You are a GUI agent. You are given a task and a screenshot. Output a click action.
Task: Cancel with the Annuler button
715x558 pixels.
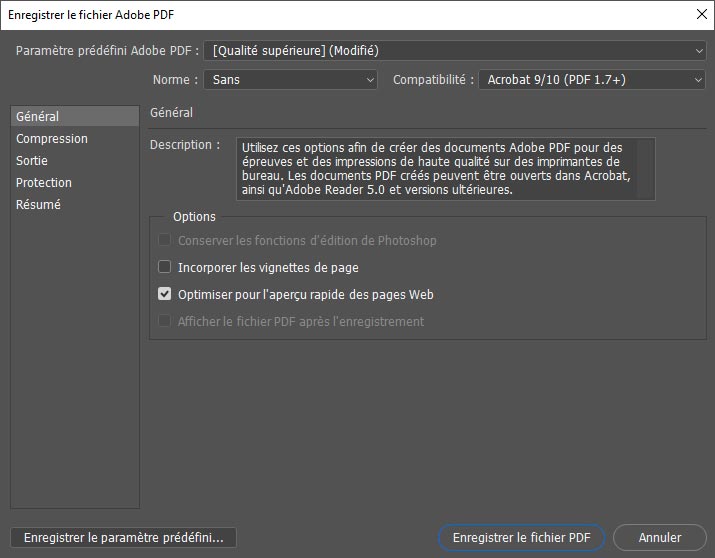[x=660, y=538]
